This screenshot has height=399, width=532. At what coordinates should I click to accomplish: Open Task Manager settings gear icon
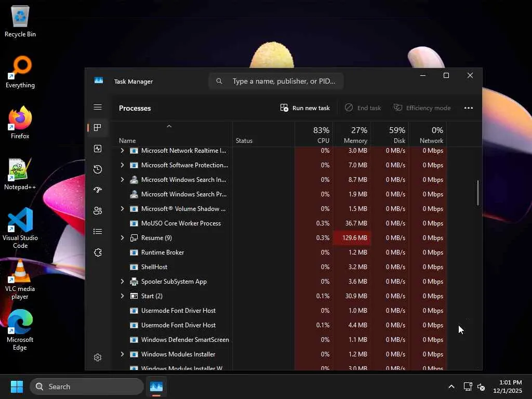[98, 357]
